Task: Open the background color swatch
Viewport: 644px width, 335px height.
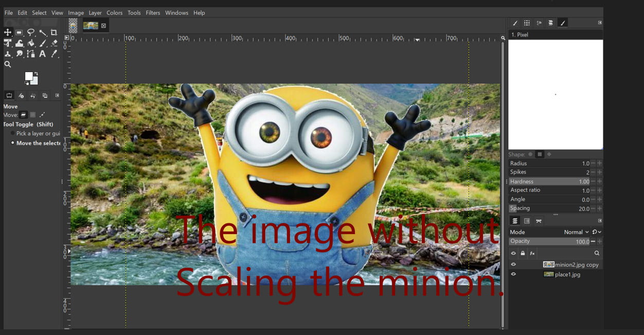Action: coord(35,81)
